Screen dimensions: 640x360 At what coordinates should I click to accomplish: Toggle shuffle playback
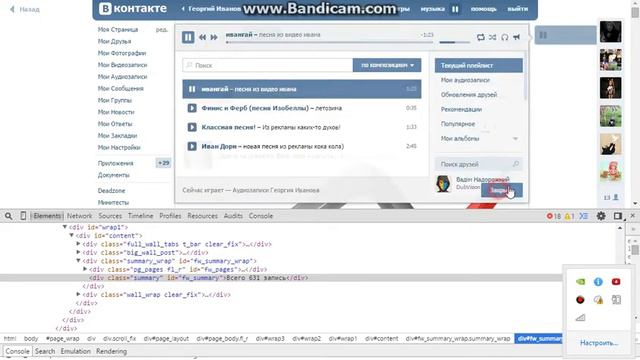[493, 38]
